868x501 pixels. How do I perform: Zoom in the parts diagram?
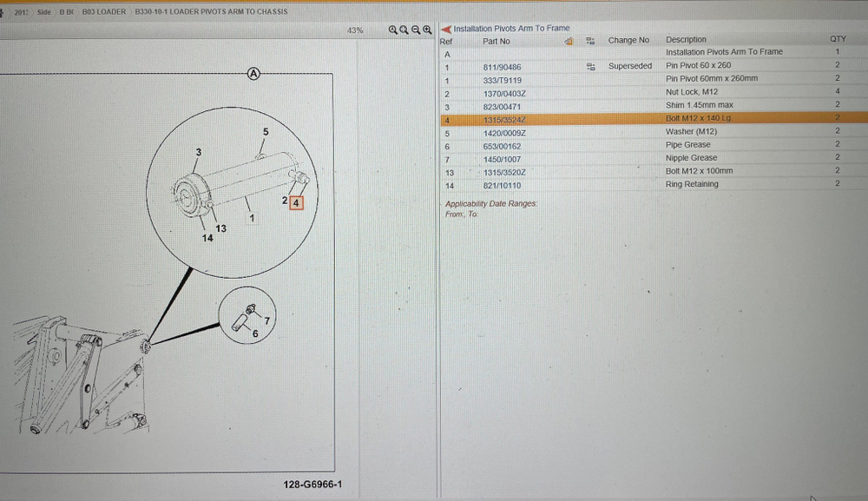click(427, 30)
